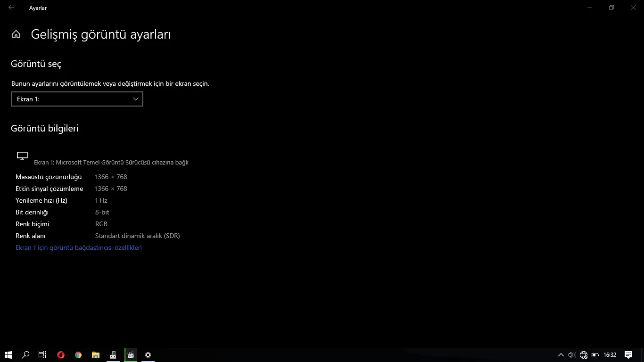Click the '8-bit' bit depth value
Viewport: 644px width, 362px height.
click(102, 212)
